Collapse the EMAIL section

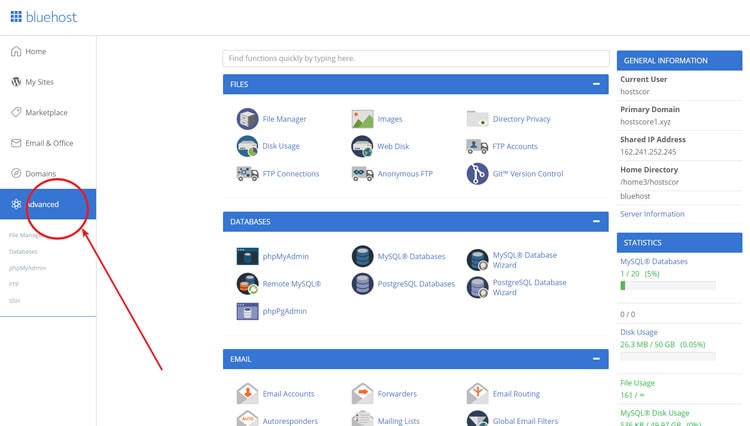point(596,359)
